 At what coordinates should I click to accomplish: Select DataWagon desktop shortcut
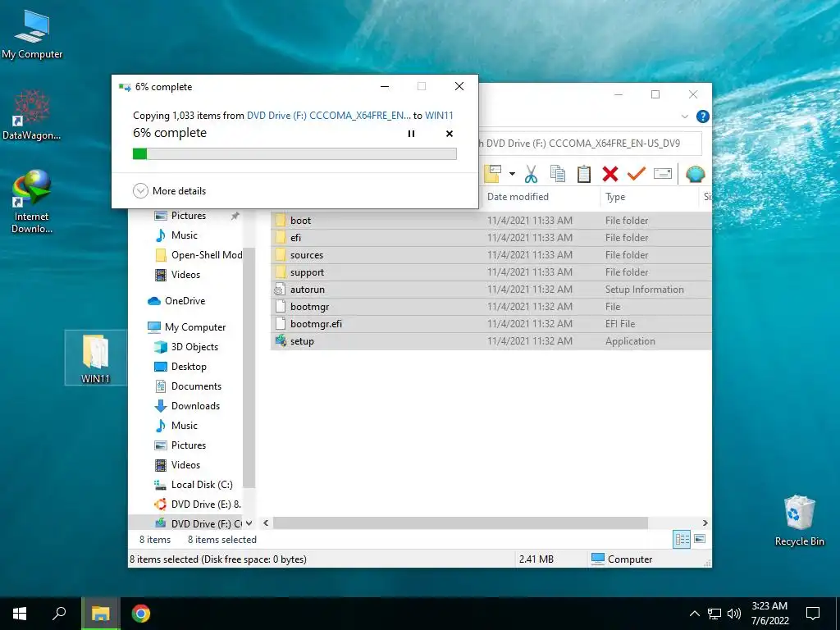point(32,115)
